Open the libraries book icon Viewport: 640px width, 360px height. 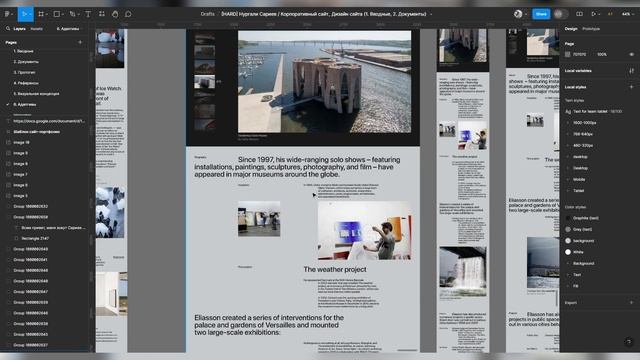tap(579, 14)
